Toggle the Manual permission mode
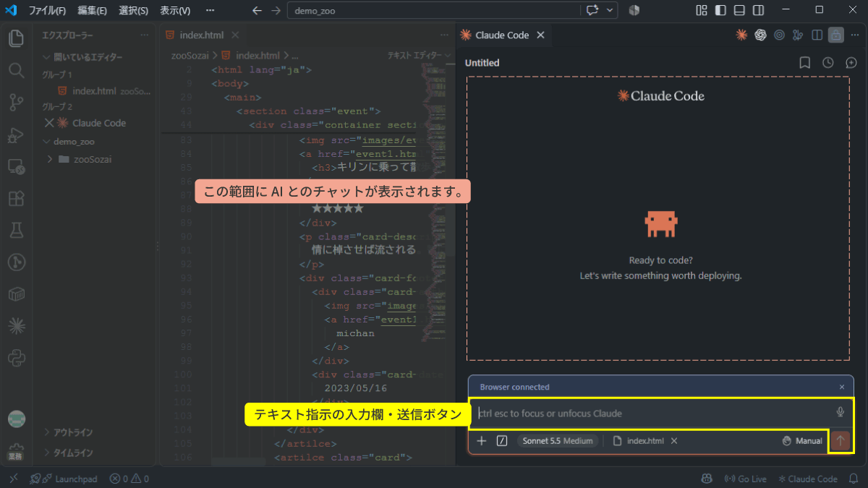Viewport: 868px width, 488px height. coord(802,441)
